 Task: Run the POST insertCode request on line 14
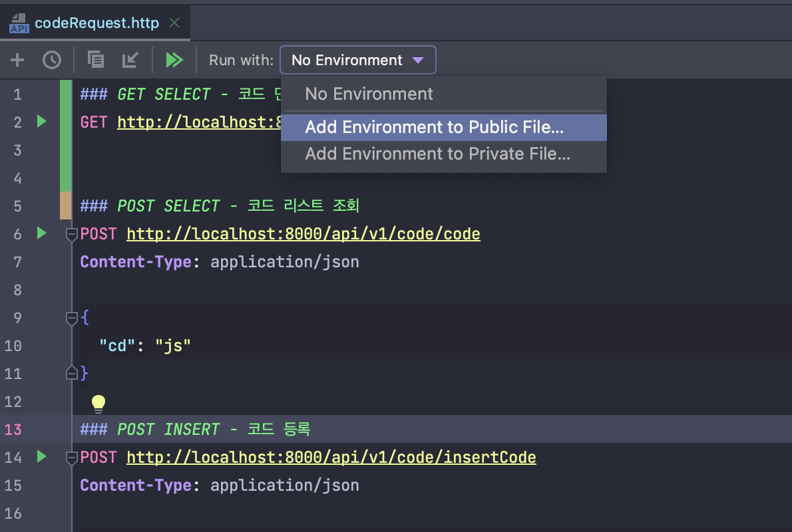coord(41,456)
